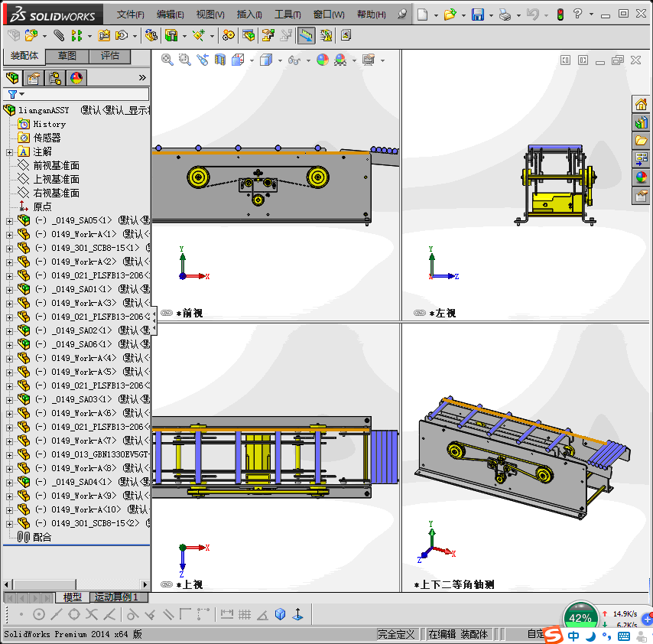Open SolidWorks Resources home icon in task pane
Screen dimensions: 653x644
[x=641, y=105]
